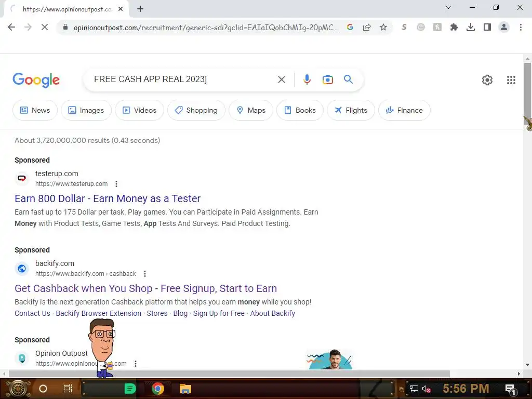Open Opinion Outpost ad options menu
This screenshot has height=399, width=532.
(x=136, y=364)
